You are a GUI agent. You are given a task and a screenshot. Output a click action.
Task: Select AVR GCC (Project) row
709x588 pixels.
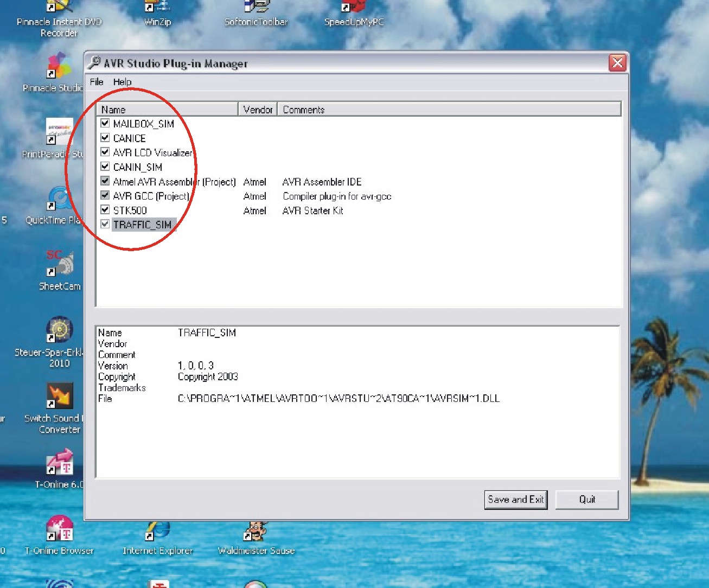[151, 196]
